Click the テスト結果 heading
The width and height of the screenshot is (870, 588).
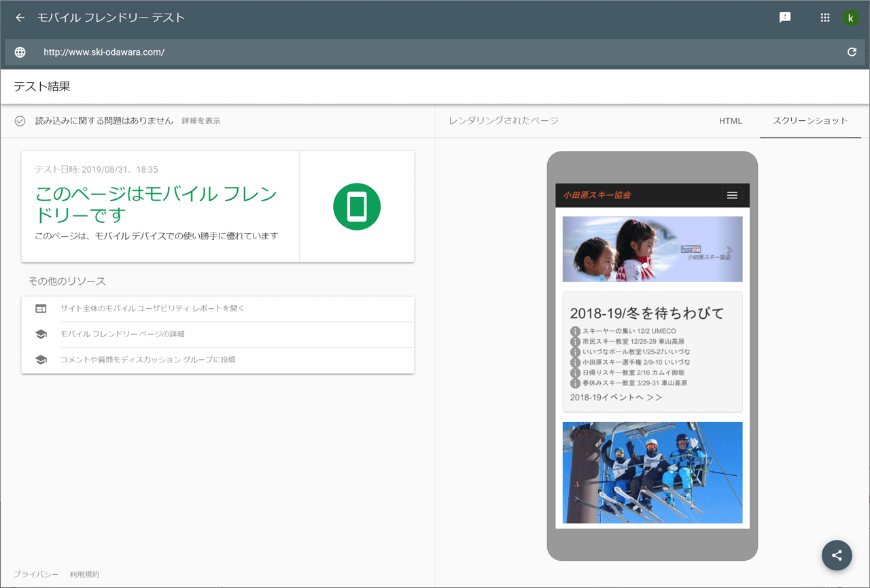click(x=42, y=87)
